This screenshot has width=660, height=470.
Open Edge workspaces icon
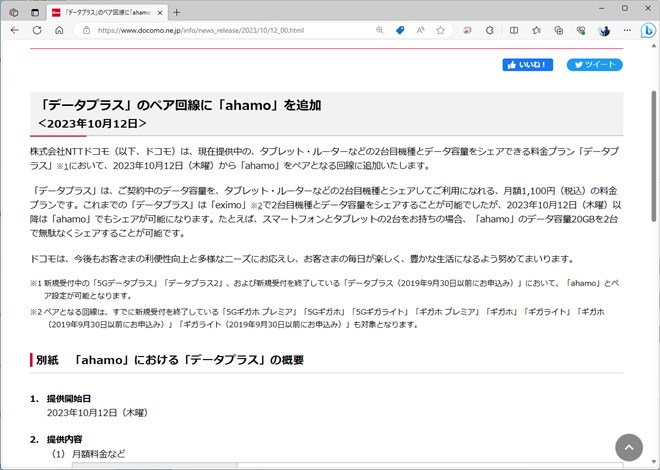pos(13,13)
